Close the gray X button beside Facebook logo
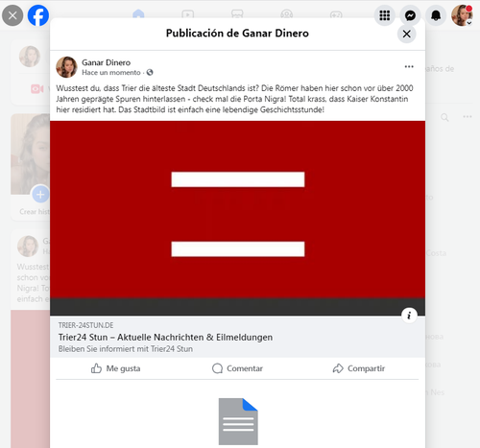480x448 pixels. pos(12,15)
